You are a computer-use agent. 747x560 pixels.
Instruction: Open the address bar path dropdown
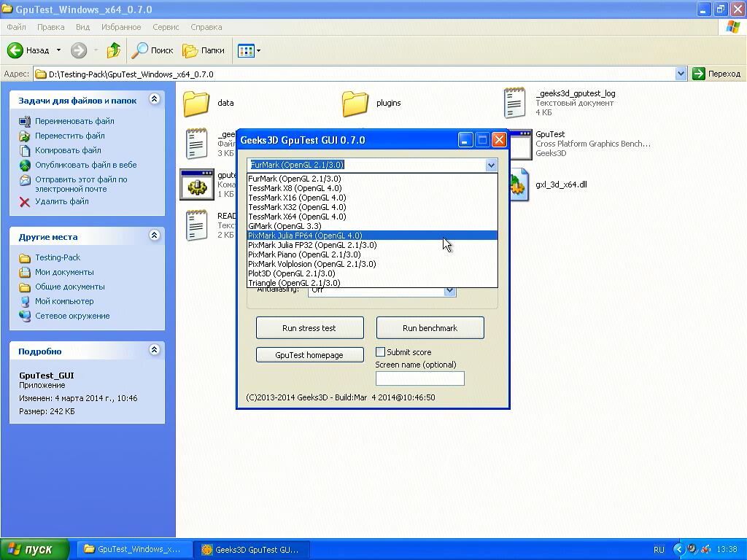681,74
